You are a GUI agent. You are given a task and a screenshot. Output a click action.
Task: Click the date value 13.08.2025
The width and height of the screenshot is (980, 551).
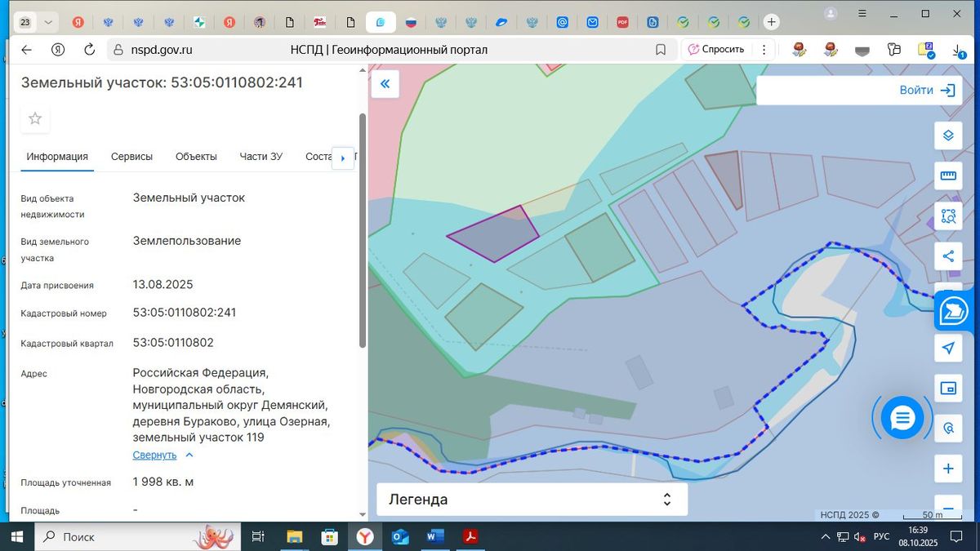click(163, 285)
